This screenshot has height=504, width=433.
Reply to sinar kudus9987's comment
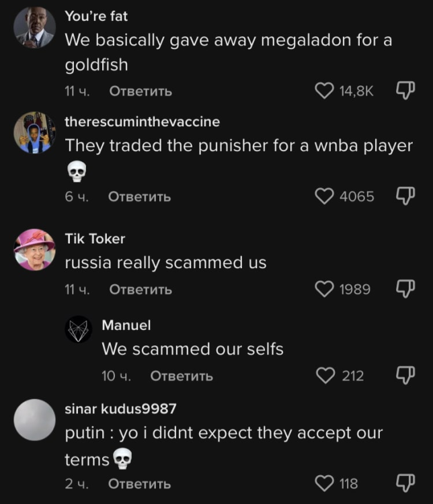[x=140, y=484]
